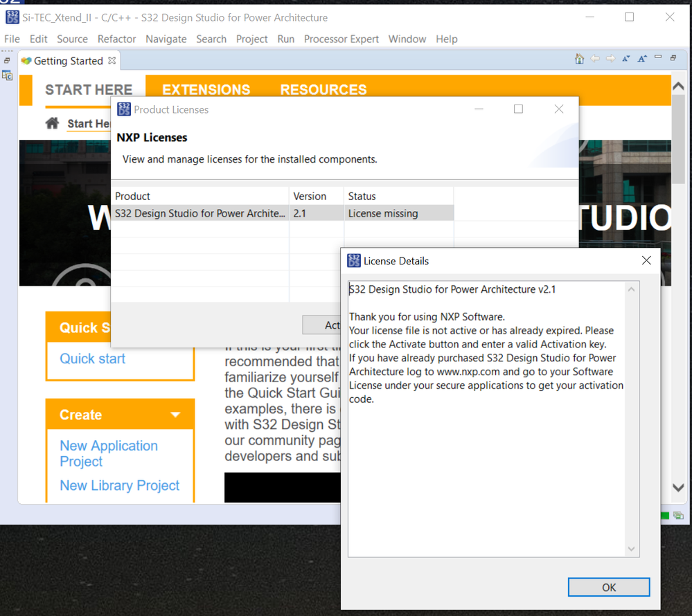Open the C/C++ perspective icon in left trim
Screen dimensions: 692x616
[7, 75]
